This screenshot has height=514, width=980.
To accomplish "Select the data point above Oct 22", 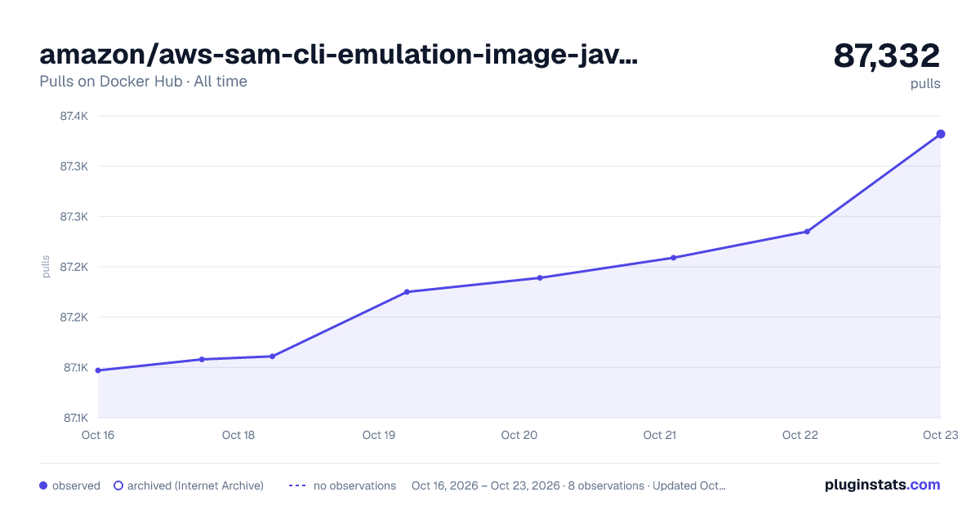I will 807,232.
